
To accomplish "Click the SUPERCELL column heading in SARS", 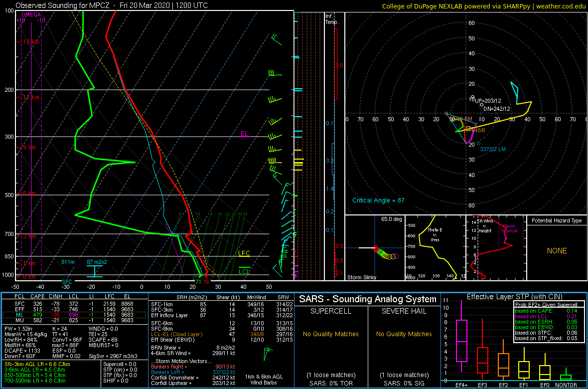I will point(331,312).
